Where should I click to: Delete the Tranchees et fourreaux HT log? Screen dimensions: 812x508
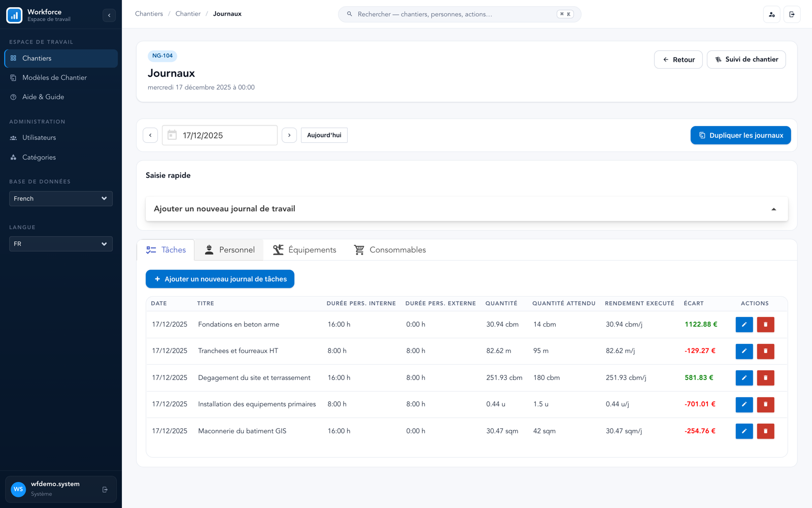(x=765, y=351)
